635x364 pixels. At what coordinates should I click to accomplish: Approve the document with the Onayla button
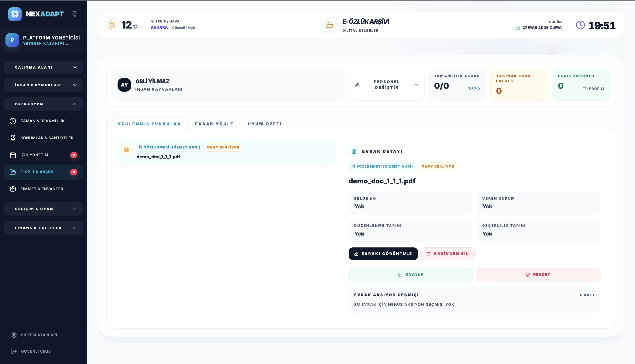click(411, 274)
